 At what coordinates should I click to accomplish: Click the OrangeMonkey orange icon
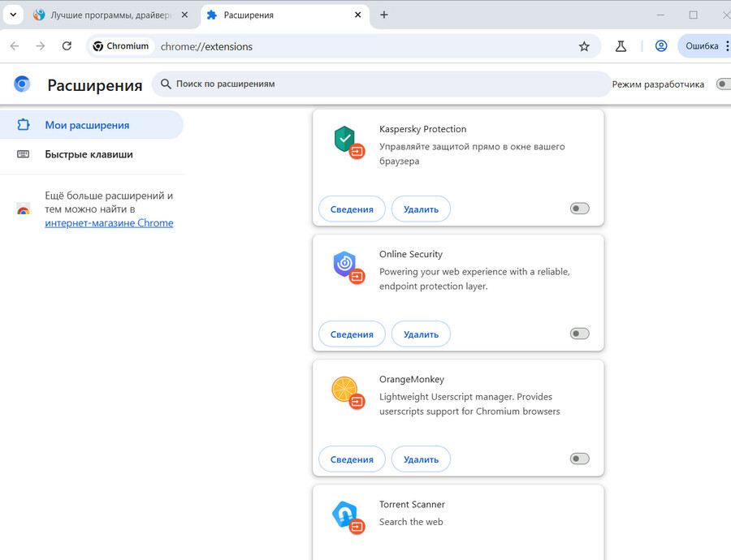click(x=344, y=389)
